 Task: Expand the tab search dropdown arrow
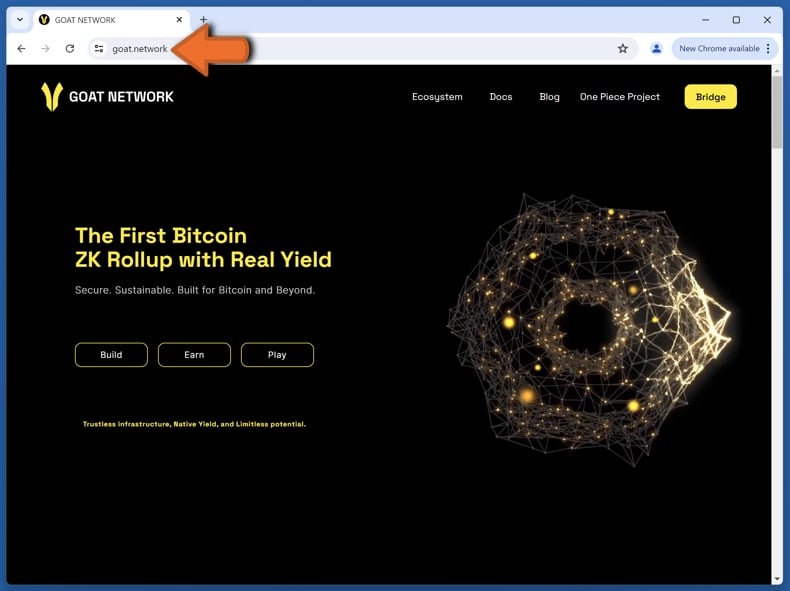point(20,20)
